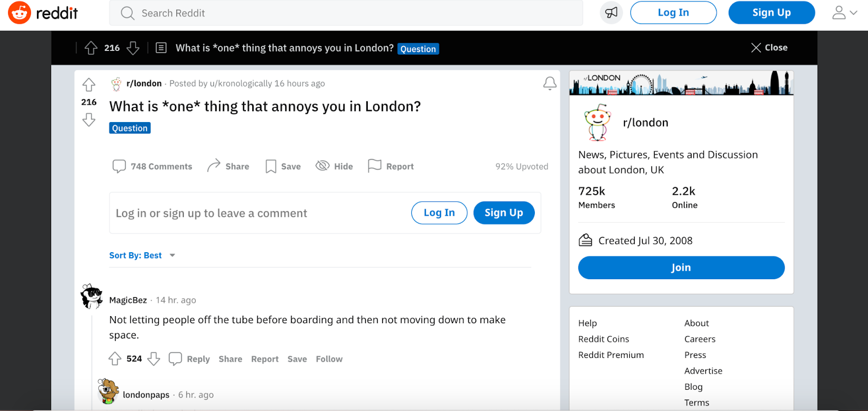Downvote the post beside the title
The height and width of the screenshot is (411, 868).
point(89,119)
